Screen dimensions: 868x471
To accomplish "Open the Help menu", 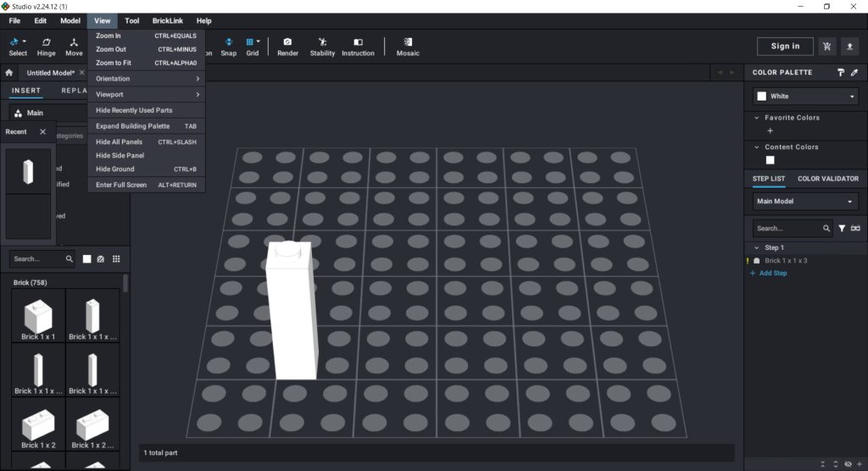I will 203,21.
